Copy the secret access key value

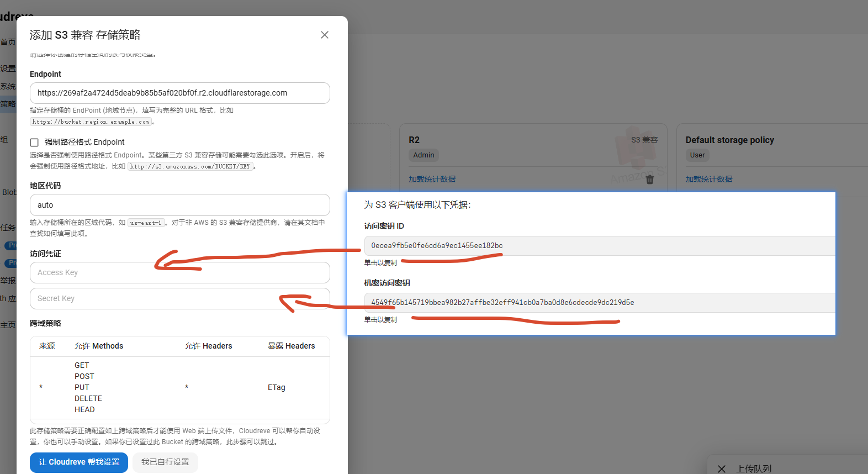pos(600,303)
